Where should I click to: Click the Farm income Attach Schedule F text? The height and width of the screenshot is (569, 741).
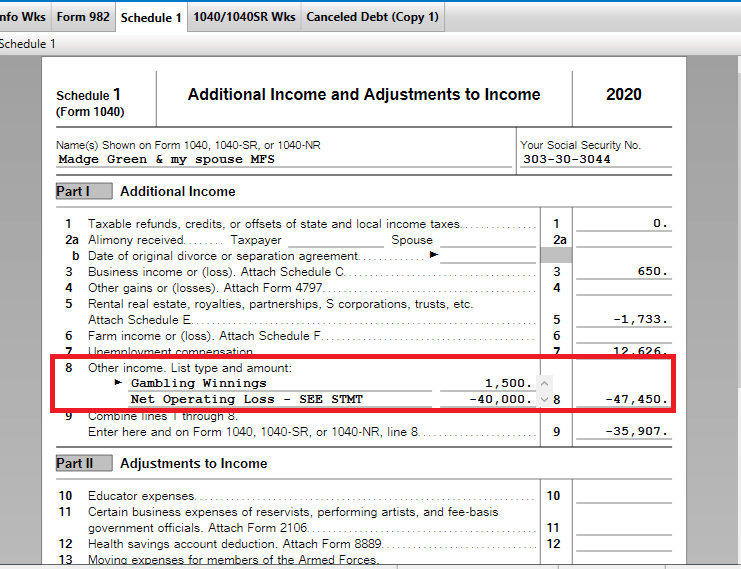[x=204, y=336]
